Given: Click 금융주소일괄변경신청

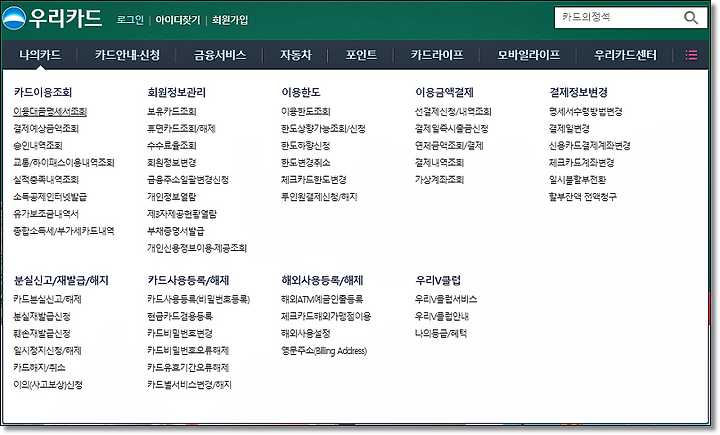Looking at the screenshot, I should pyautogui.click(x=188, y=180).
